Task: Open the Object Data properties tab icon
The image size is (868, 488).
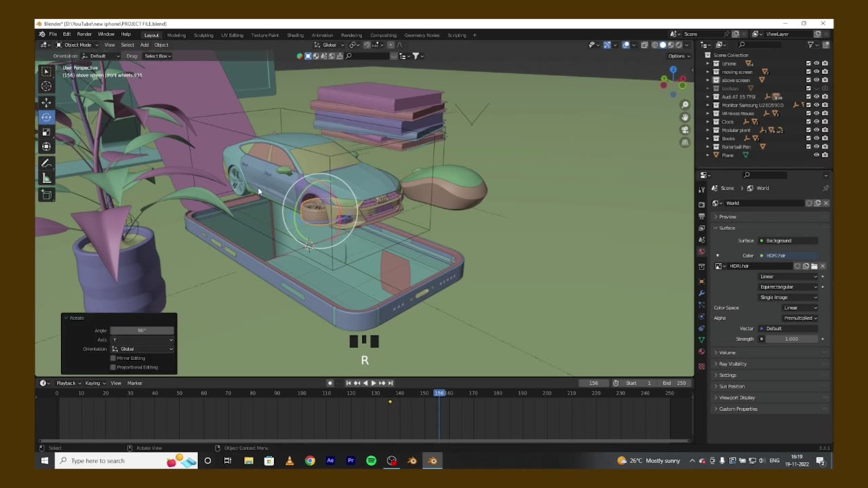Action: 702,340
